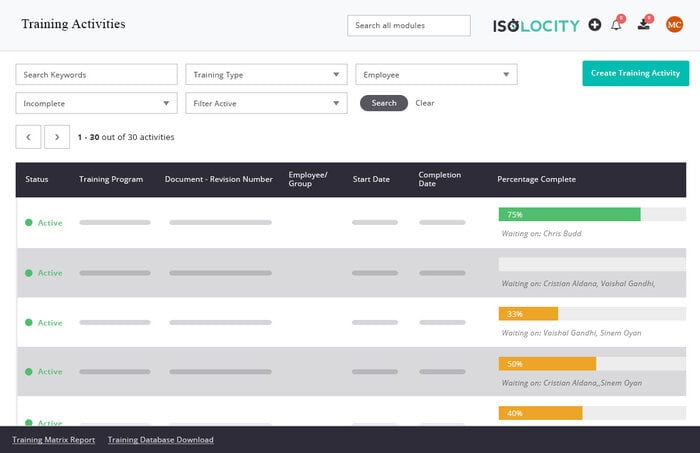700x453 pixels.
Task: Open the Training Matrix Report link
Action: [x=54, y=440]
